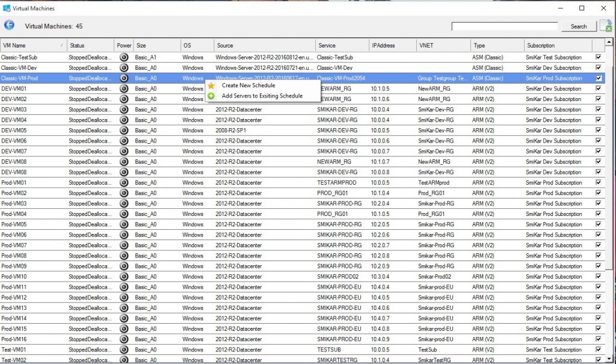Click the green plus icon in the context menu
Screen dimensions: 616x364
click(211, 96)
